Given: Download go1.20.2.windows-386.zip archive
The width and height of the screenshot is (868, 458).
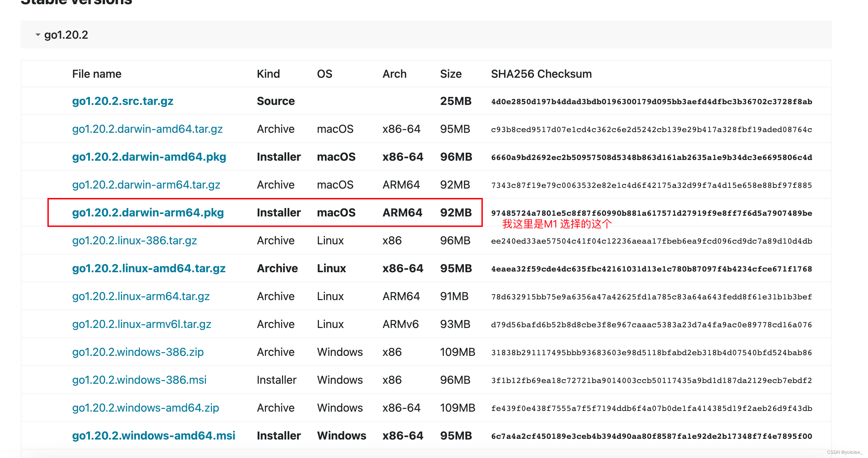Looking at the screenshot, I should 138,352.
